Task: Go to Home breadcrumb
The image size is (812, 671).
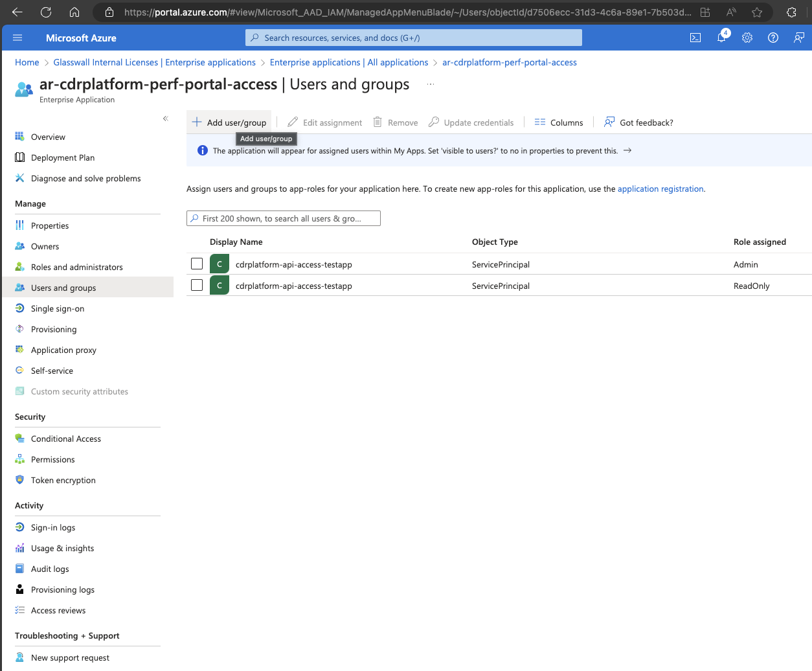Action: 27,62
